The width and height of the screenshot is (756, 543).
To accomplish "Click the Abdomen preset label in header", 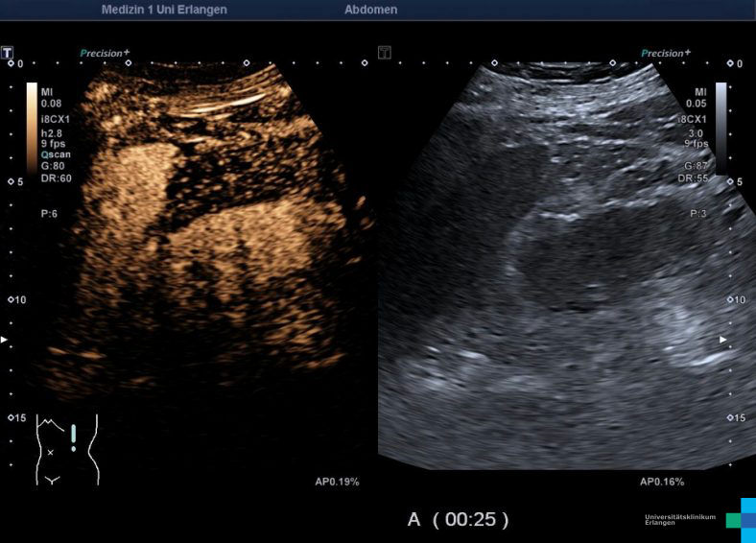I will (370, 10).
